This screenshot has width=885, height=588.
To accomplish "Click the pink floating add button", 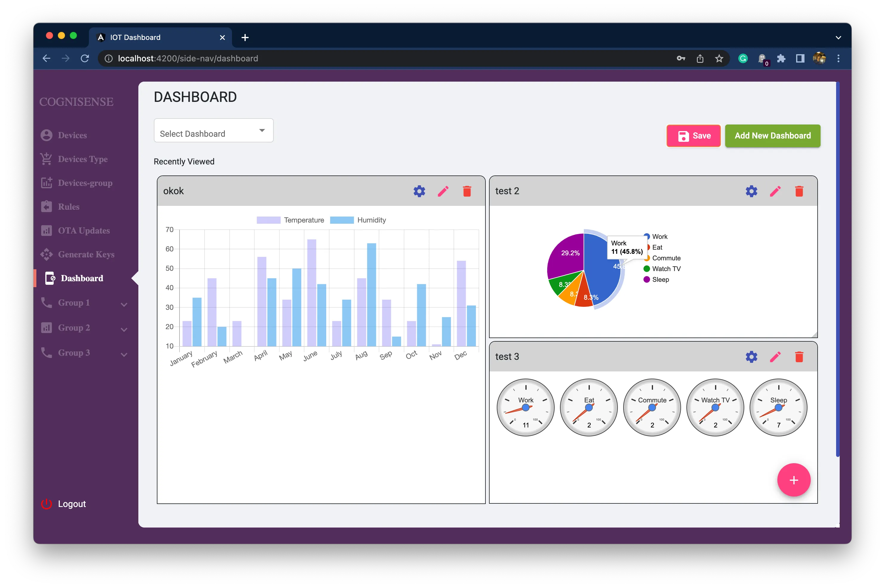I will tap(793, 480).
